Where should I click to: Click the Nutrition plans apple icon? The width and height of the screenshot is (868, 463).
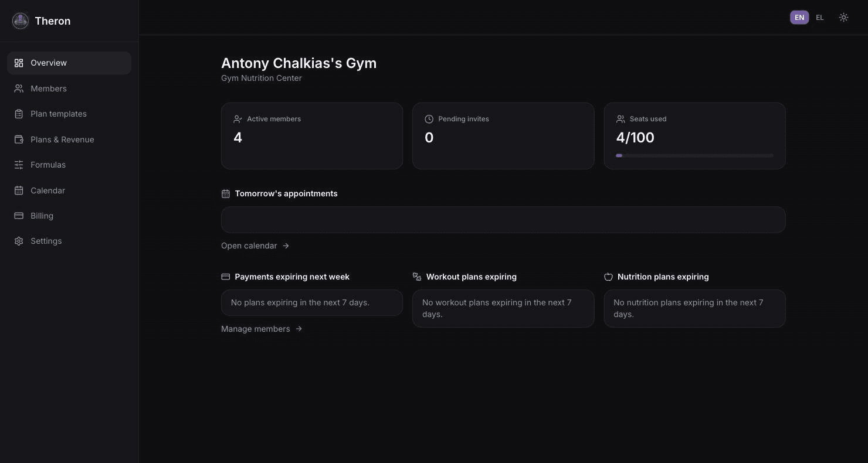pos(608,277)
